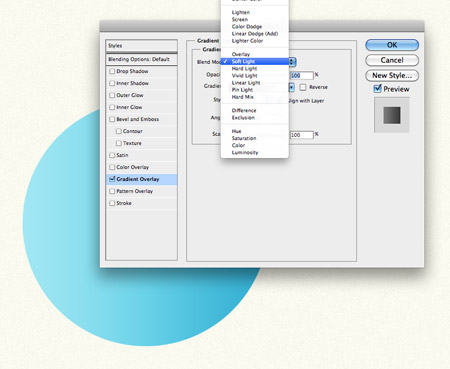Enable the Drop Shadow checkbox

pyautogui.click(x=112, y=71)
